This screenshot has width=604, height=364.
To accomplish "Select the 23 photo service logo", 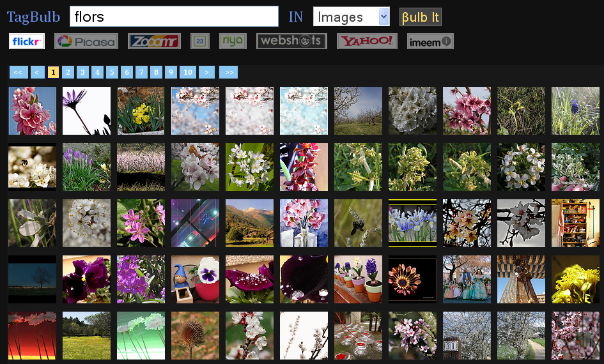I will pyautogui.click(x=200, y=41).
